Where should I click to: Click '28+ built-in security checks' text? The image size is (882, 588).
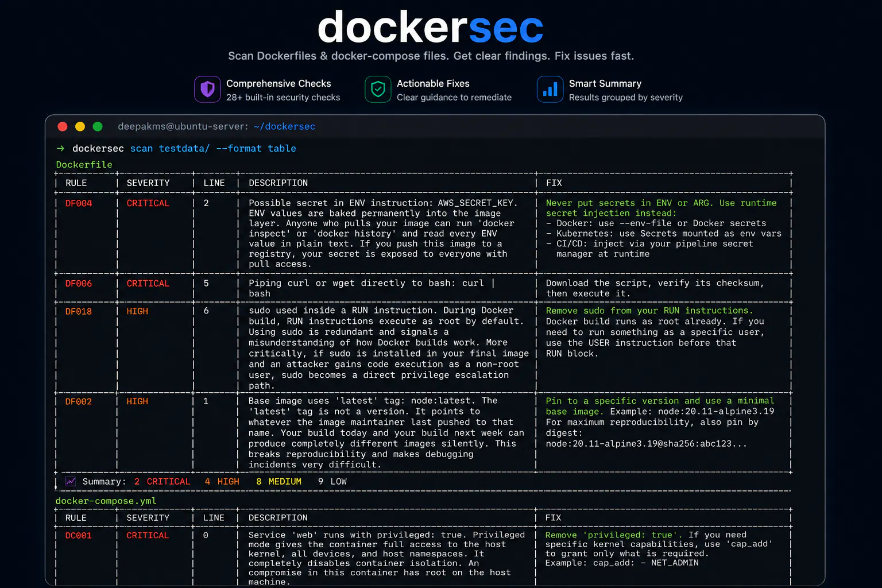tap(283, 98)
